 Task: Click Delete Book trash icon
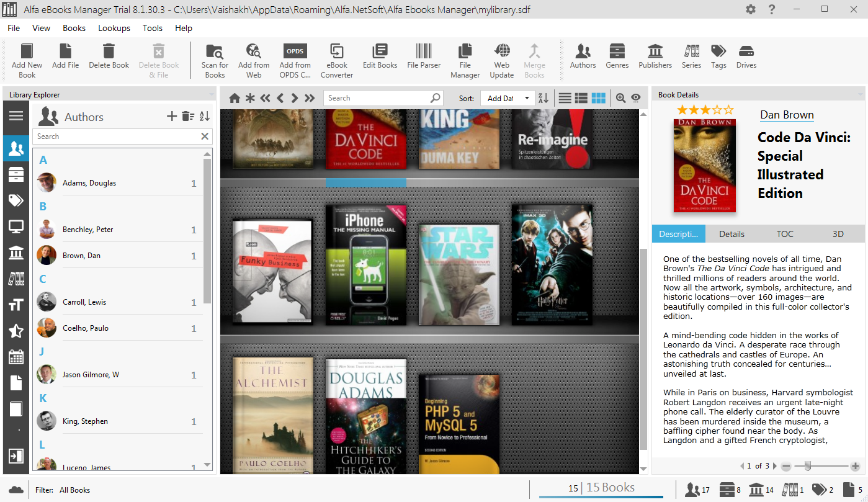(109, 51)
